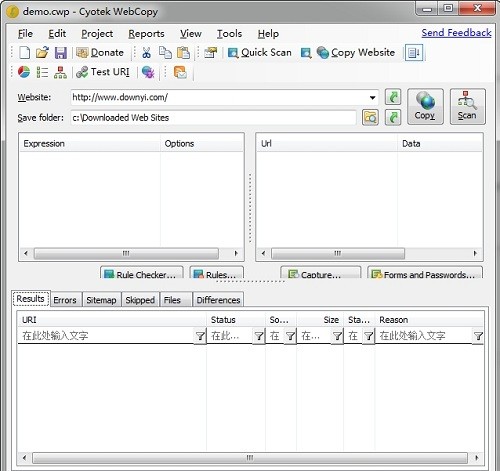Open the URI column filter funnel
Viewport: 500px width, 471px height.
200,336
